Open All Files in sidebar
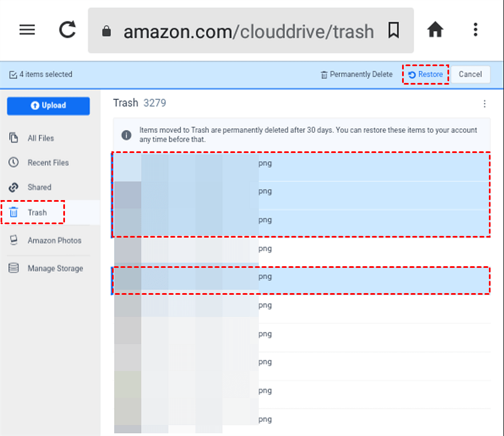Viewport: 504px width, 436px height. click(40, 138)
